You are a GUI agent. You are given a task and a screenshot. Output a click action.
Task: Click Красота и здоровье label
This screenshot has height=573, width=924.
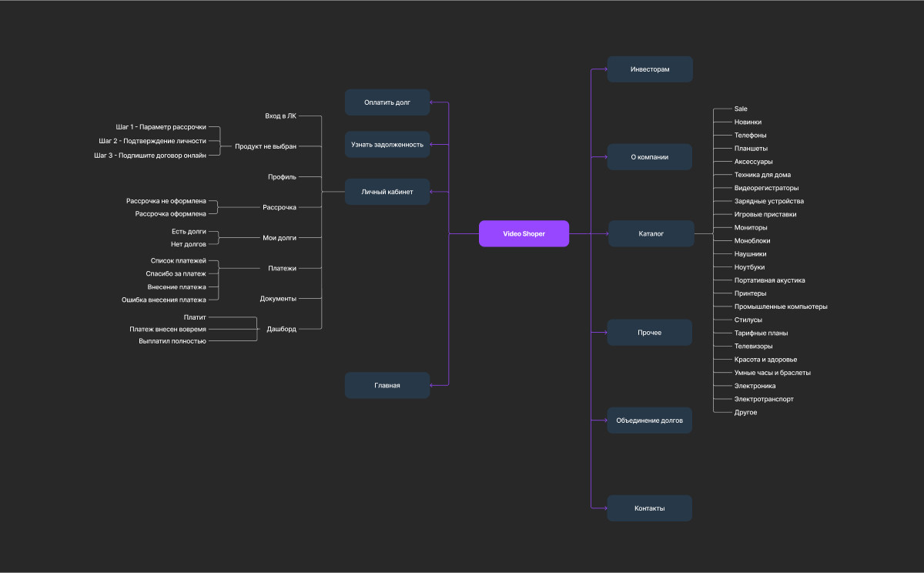point(766,360)
